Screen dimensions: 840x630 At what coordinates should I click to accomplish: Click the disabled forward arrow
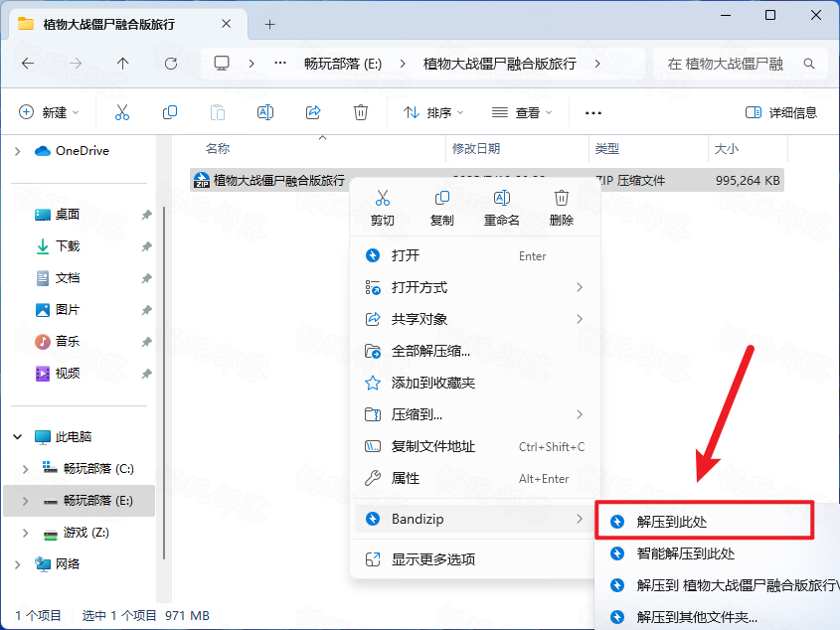76,64
